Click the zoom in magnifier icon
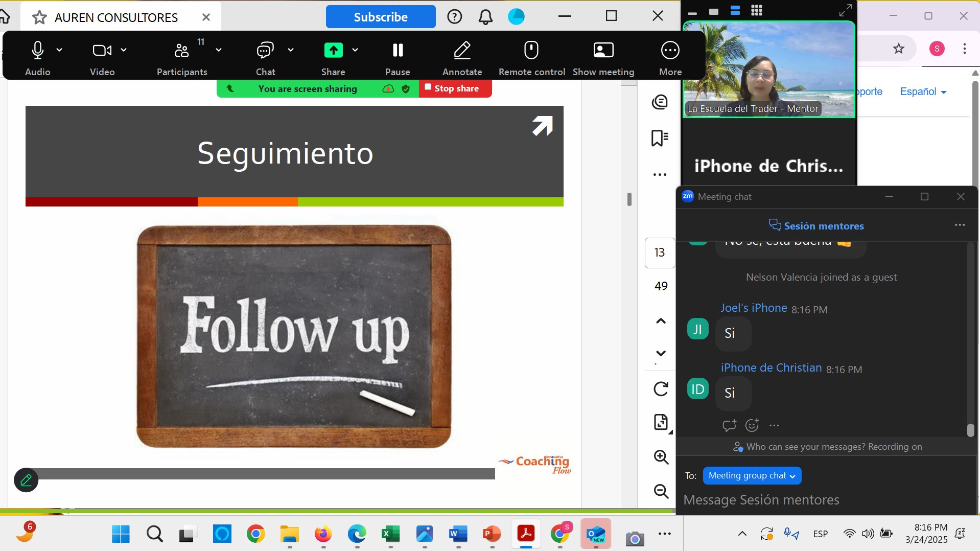The width and height of the screenshot is (980, 551). 661,457
